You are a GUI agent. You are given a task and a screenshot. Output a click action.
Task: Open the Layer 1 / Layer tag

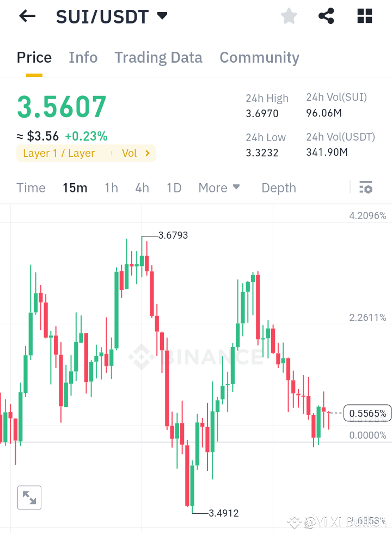[58, 153]
